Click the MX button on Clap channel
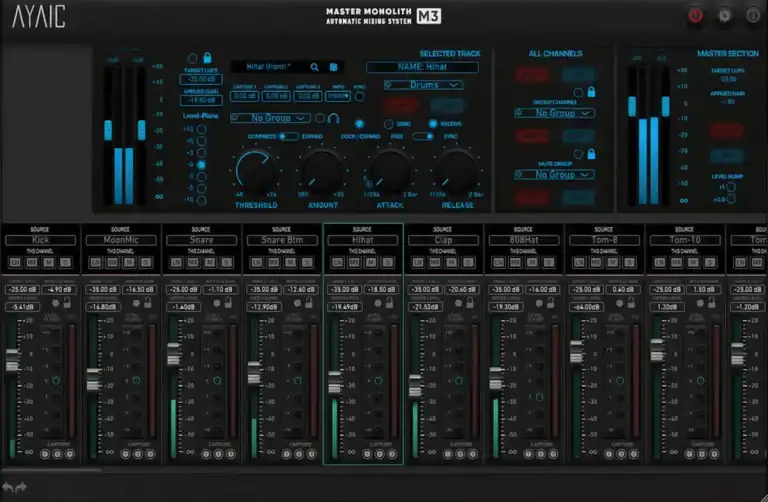Viewport: 768px width, 502px height. 435,263
